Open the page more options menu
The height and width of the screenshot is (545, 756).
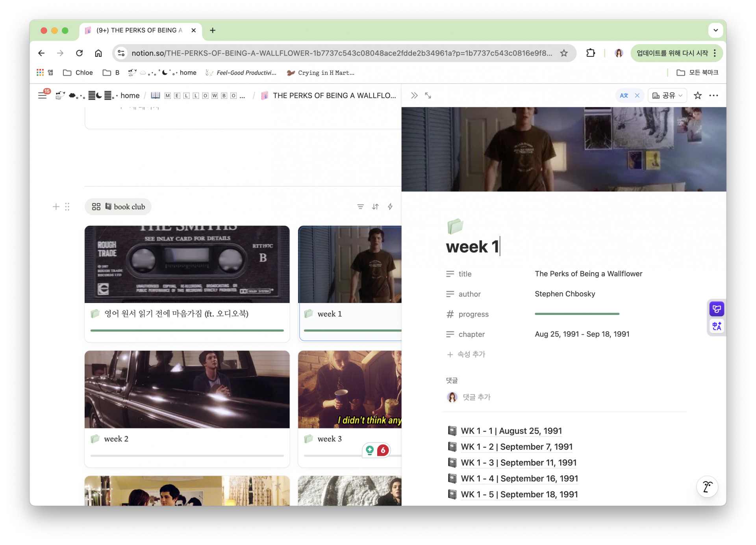[713, 95]
